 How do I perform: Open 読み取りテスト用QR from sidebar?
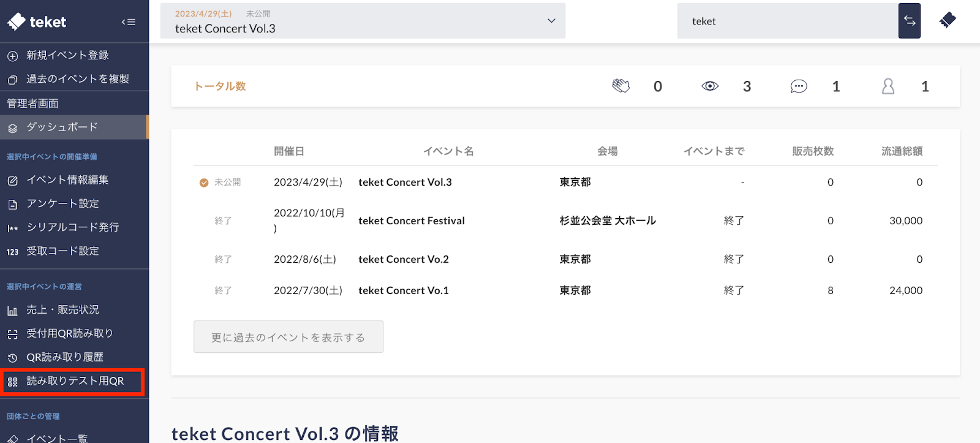75,381
